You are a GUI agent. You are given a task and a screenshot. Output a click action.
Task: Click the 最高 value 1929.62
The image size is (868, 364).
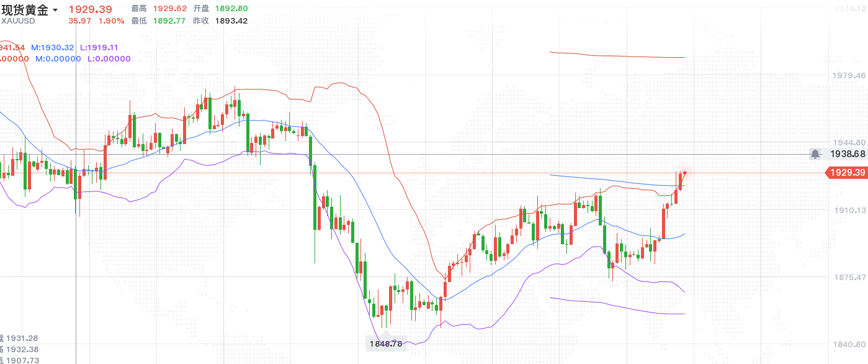(x=169, y=9)
